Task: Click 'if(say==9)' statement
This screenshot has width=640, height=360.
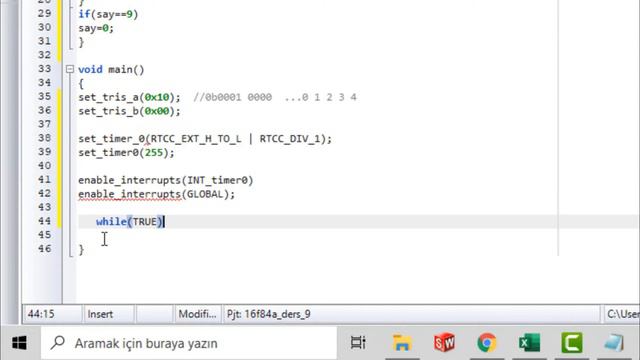Action: click(x=108, y=14)
